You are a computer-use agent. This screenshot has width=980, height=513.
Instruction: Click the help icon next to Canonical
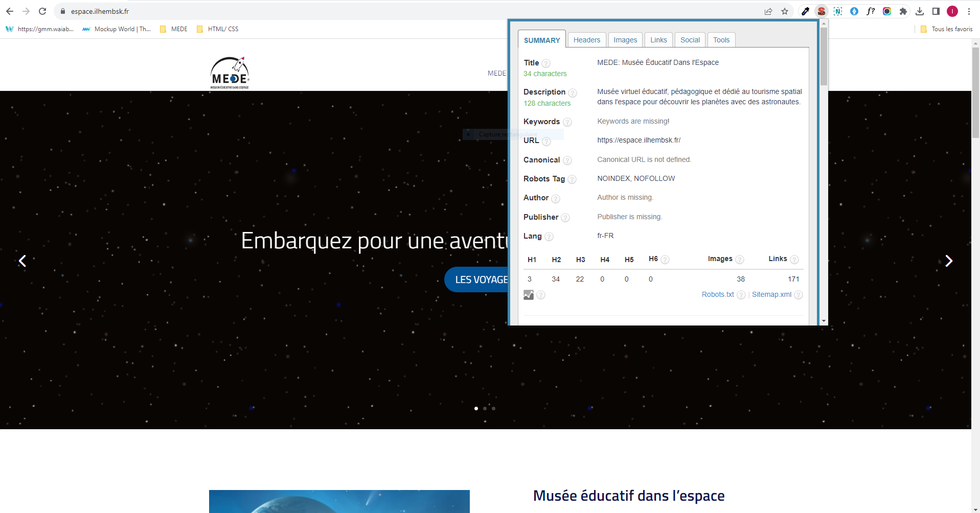(567, 160)
